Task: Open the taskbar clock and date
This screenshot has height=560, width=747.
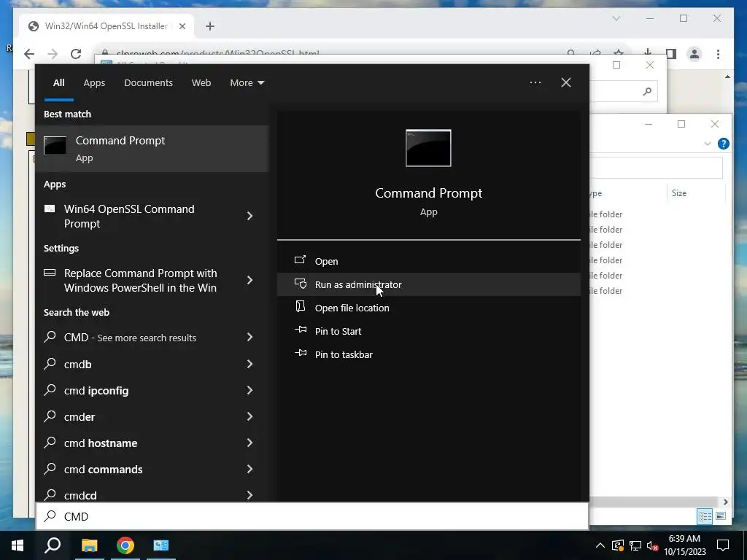Action: click(x=684, y=545)
